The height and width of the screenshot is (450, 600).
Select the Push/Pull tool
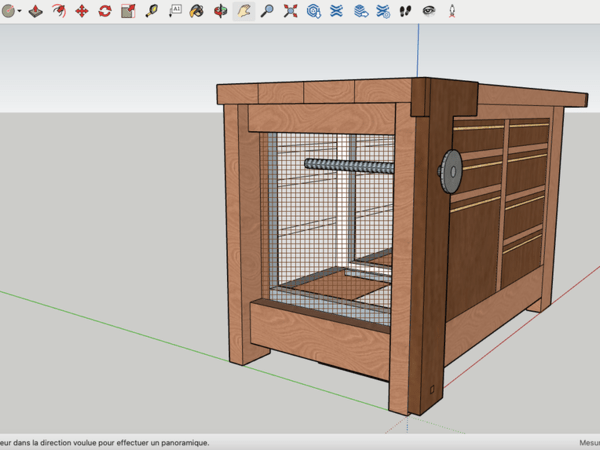(36, 11)
